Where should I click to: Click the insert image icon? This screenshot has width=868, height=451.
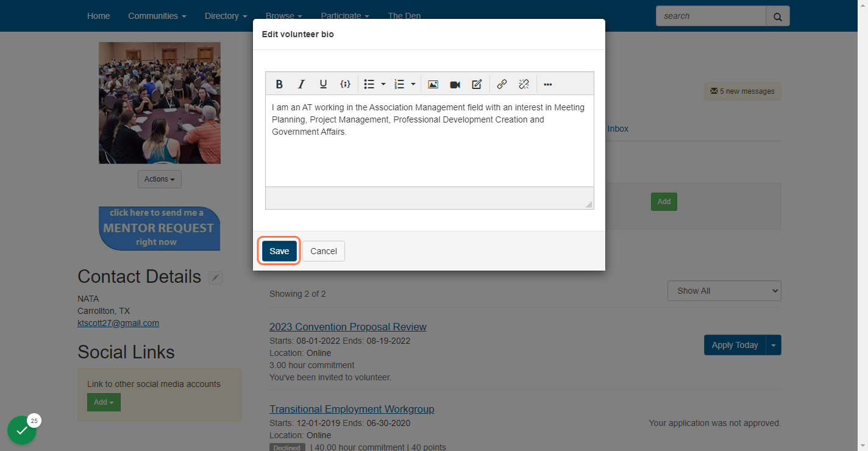click(433, 84)
